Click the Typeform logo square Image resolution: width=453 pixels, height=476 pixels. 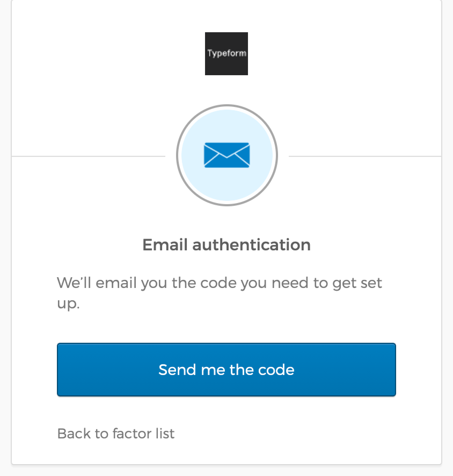[226, 54]
